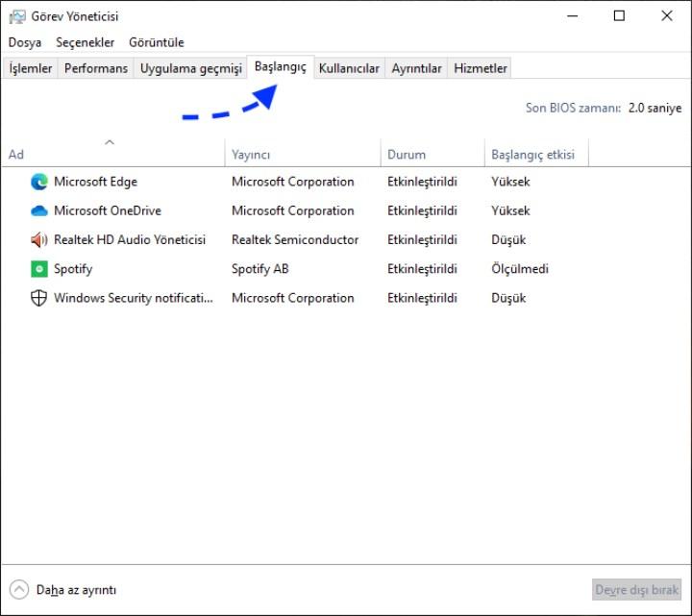Click the Son BIOS zamanı label

tap(573, 108)
